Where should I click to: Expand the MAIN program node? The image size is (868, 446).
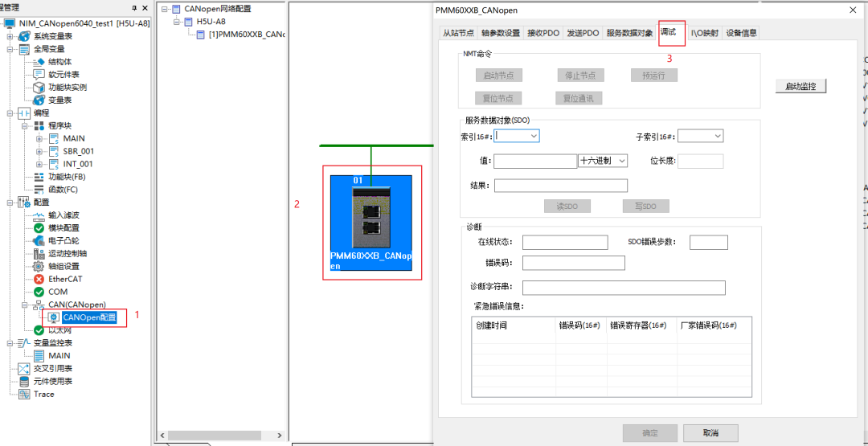(40, 138)
